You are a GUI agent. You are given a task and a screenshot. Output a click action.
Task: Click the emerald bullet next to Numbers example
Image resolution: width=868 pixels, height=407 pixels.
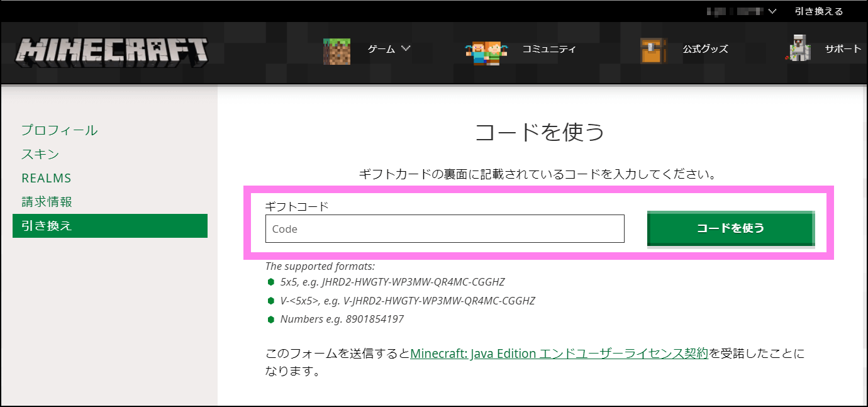click(270, 319)
